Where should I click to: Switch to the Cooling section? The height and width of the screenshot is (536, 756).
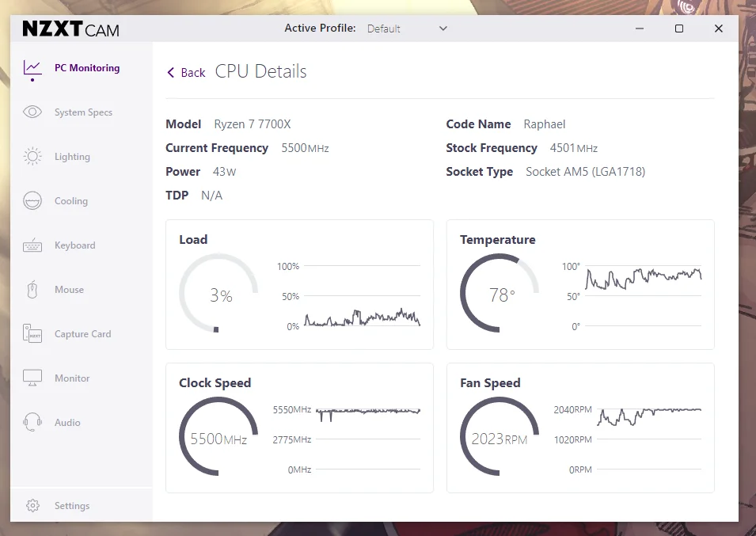(x=71, y=201)
